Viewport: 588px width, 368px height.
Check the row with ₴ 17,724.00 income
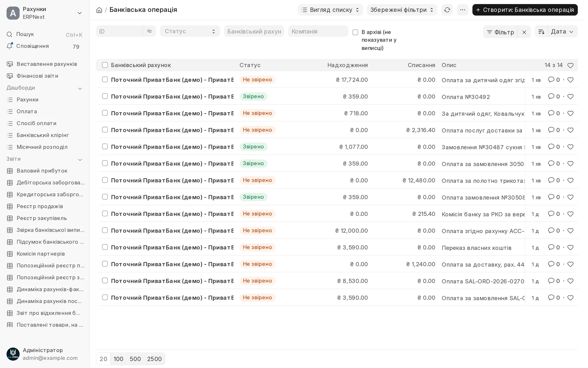coord(105,79)
